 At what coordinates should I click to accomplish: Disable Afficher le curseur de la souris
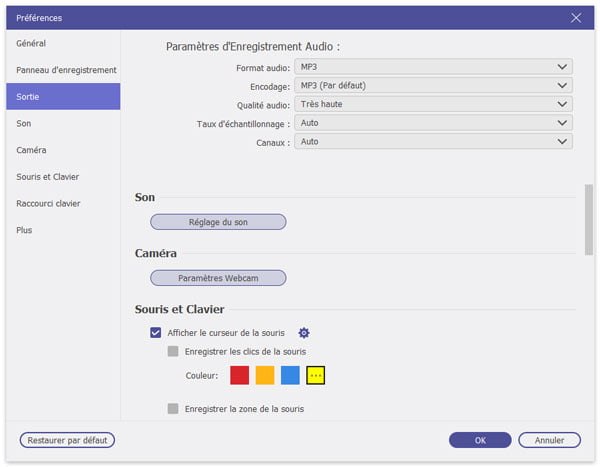(156, 333)
